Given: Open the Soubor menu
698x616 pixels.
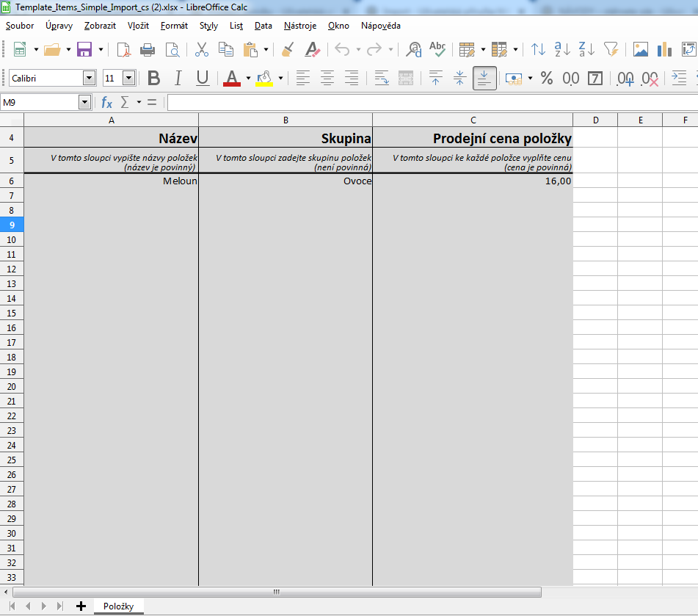Looking at the screenshot, I should pyautogui.click(x=20, y=26).
